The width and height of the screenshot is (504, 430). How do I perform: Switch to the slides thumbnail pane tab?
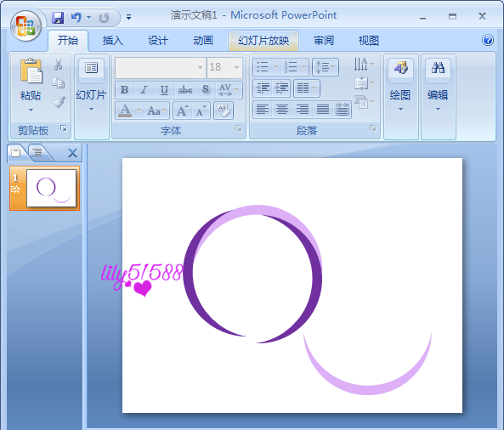click(16, 152)
